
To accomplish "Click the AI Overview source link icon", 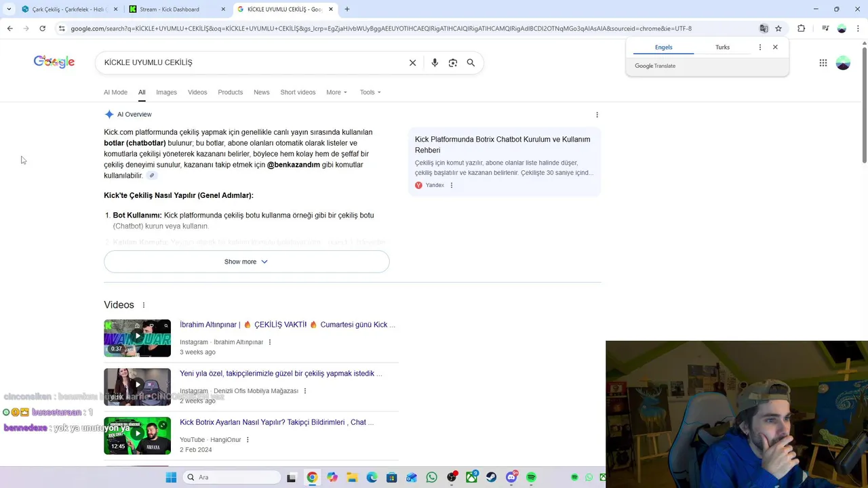I will click(152, 176).
